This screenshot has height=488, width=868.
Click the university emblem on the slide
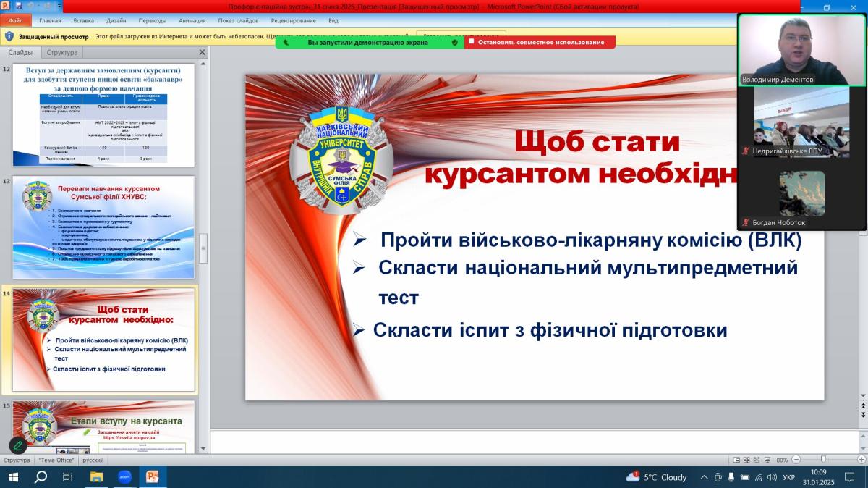pos(343,159)
